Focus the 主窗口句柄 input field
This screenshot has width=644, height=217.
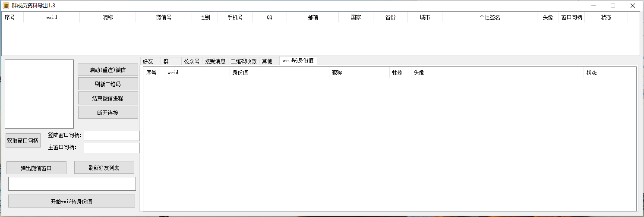click(x=111, y=148)
